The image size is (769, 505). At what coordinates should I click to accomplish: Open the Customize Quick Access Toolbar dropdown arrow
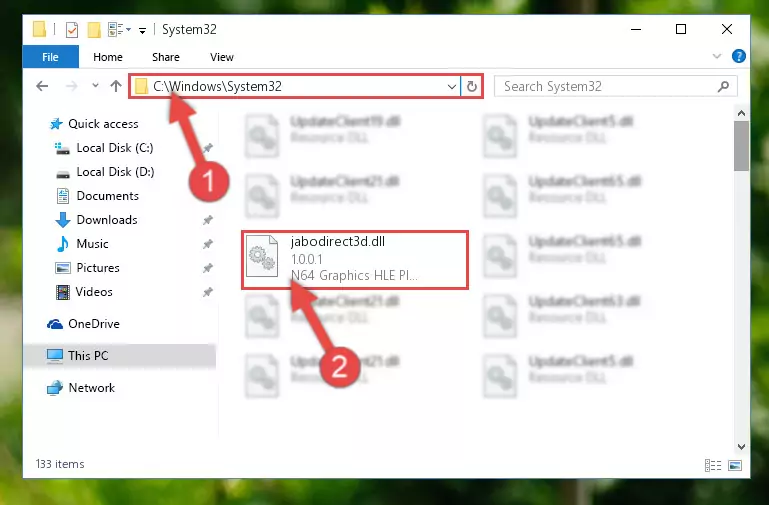coord(142,30)
